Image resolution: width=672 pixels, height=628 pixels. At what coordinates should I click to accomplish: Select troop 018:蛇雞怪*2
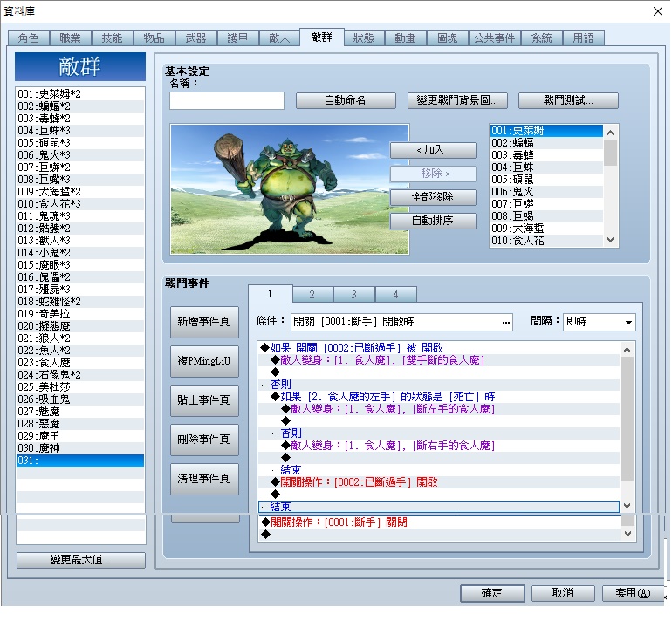click(80, 302)
